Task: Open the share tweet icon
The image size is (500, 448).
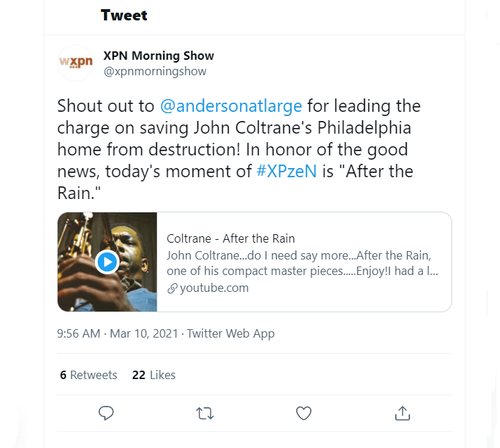Action: (402, 413)
